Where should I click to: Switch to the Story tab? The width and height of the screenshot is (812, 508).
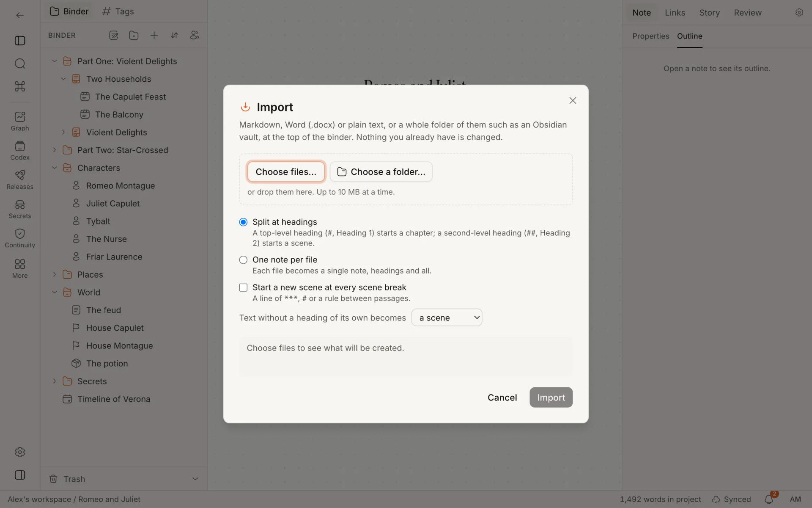710,13
